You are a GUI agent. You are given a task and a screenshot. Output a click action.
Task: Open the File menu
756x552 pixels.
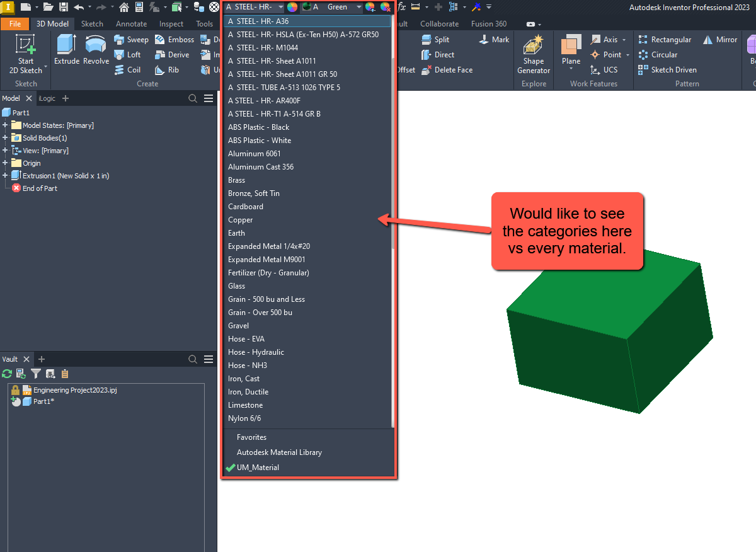click(x=16, y=23)
